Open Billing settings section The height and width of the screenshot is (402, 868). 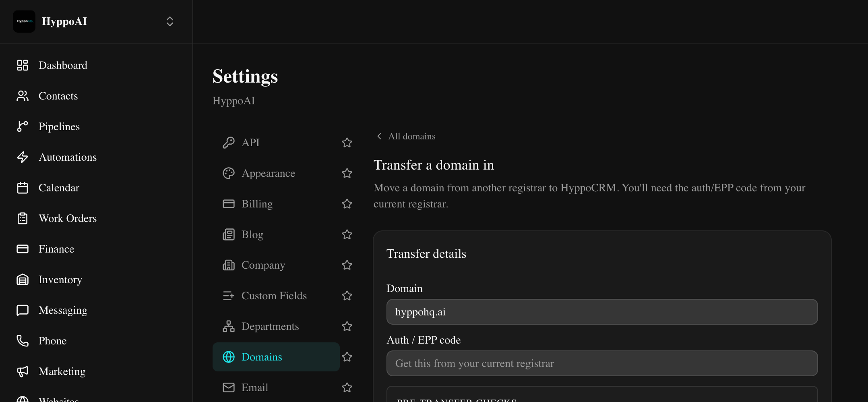(276, 204)
